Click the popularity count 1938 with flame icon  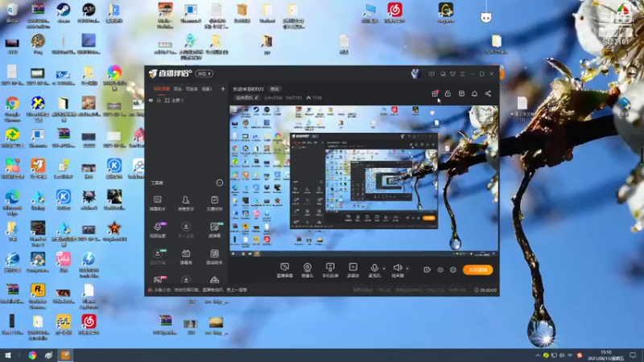tap(314, 97)
